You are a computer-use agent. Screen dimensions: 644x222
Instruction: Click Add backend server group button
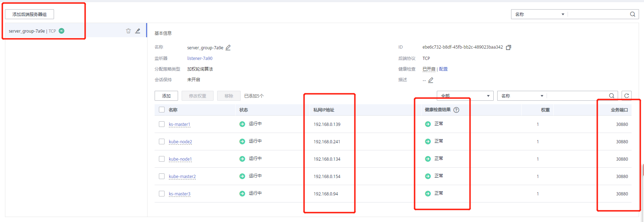click(29, 14)
